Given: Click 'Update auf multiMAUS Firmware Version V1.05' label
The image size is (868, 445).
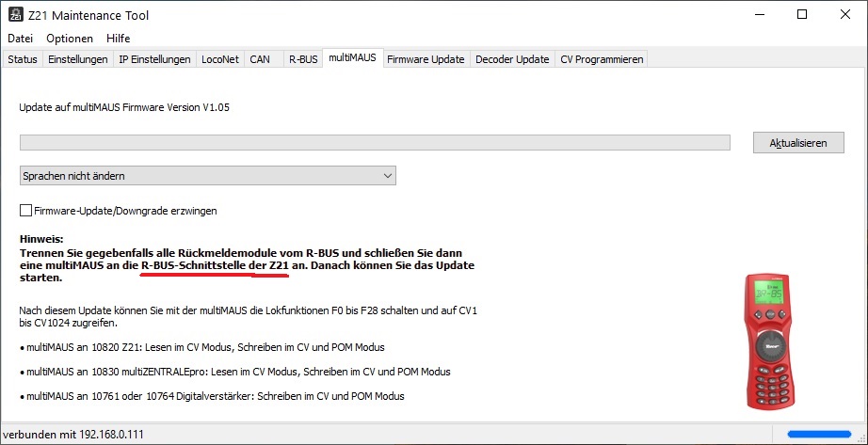Looking at the screenshot, I should click(124, 108).
